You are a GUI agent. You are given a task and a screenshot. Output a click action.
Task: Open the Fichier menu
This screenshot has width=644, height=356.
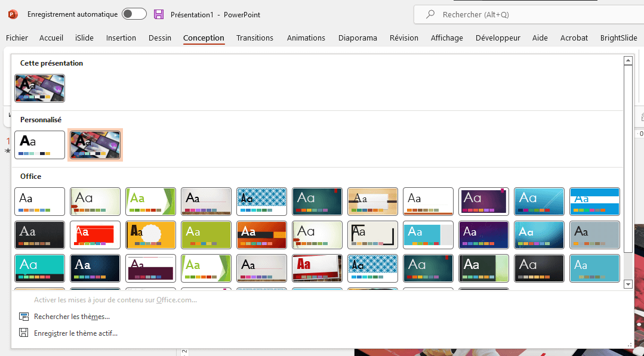17,38
